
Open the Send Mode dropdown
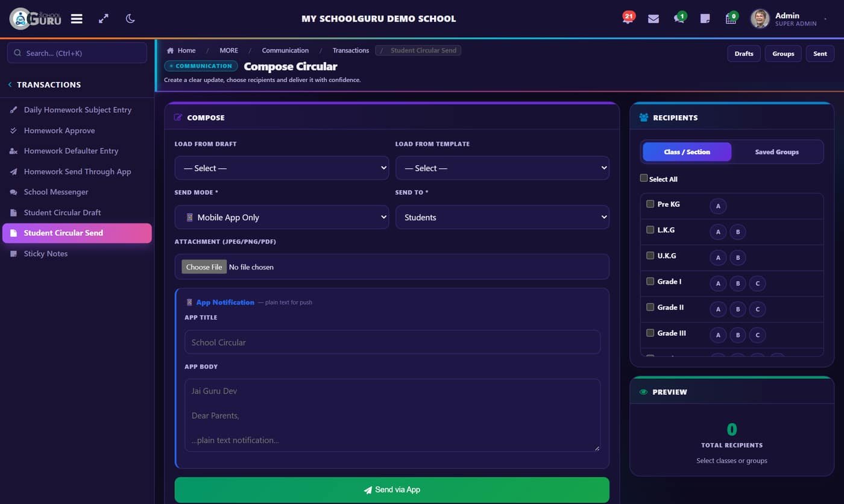pyautogui.click(x=282, y=217)
